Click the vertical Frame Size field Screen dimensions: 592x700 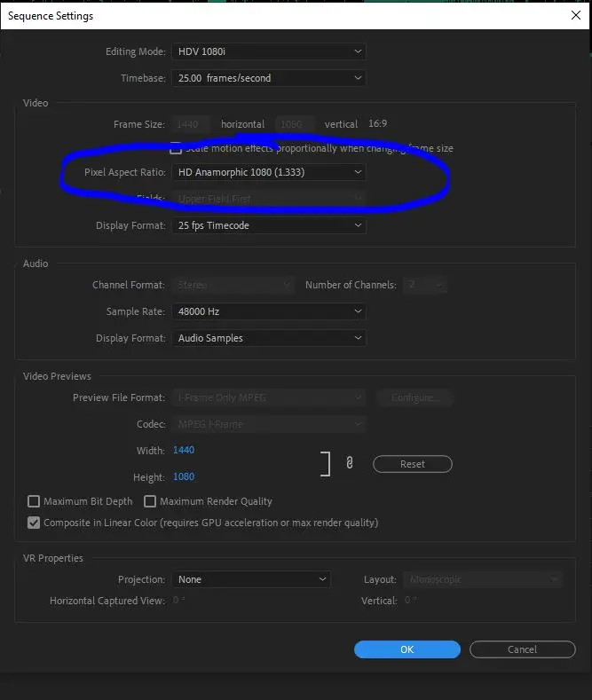pyautogui.click(x=295, y=124)
